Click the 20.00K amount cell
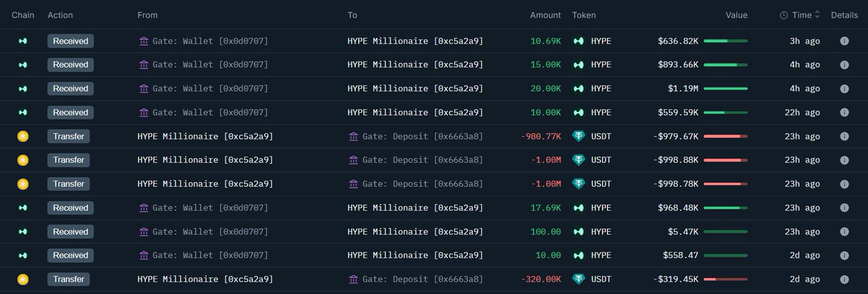 [545, 89]
